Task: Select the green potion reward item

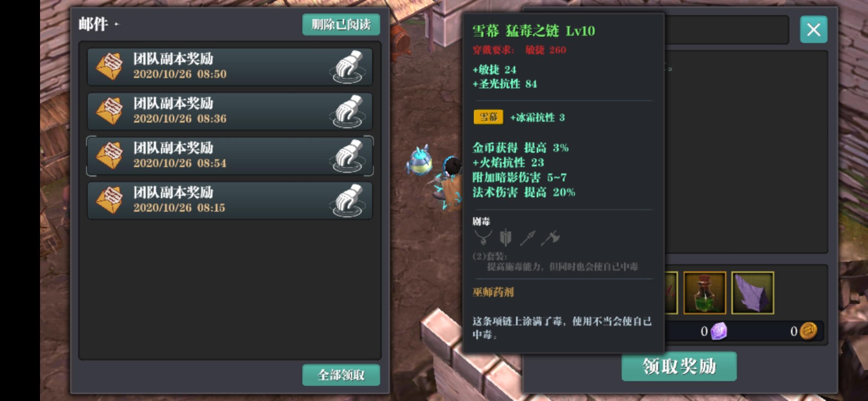Action: pyautogui.click(x=705, y=293)
